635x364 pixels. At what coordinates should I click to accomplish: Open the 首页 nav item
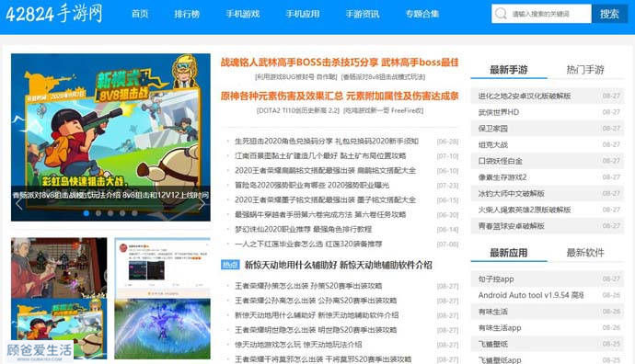(x=140, y=14)
